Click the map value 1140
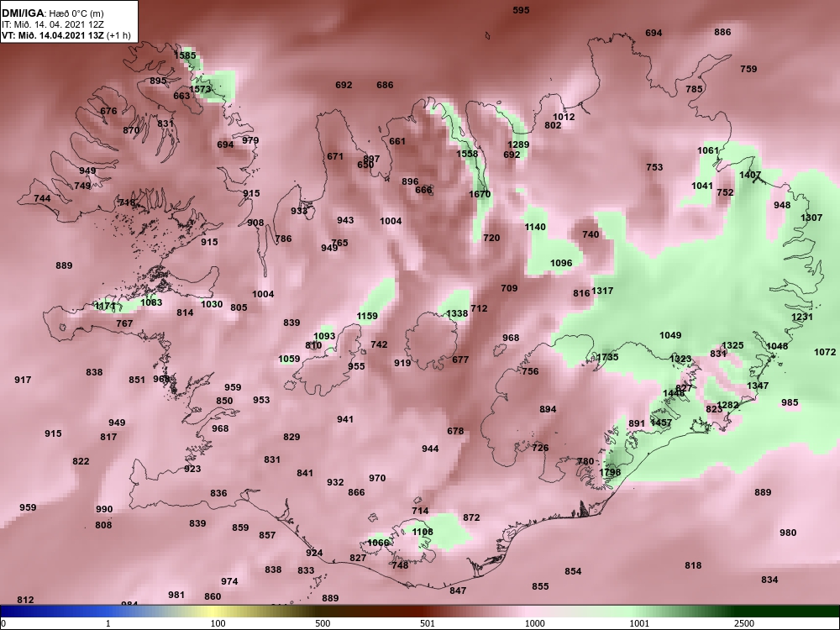This screenshot has width=840, height=630. (534, 227)
